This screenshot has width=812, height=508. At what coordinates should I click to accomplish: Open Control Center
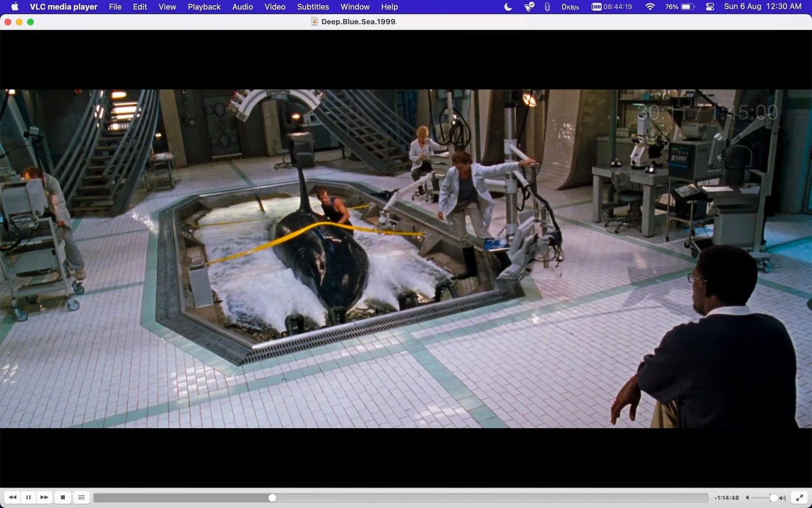tap(710, 7)
